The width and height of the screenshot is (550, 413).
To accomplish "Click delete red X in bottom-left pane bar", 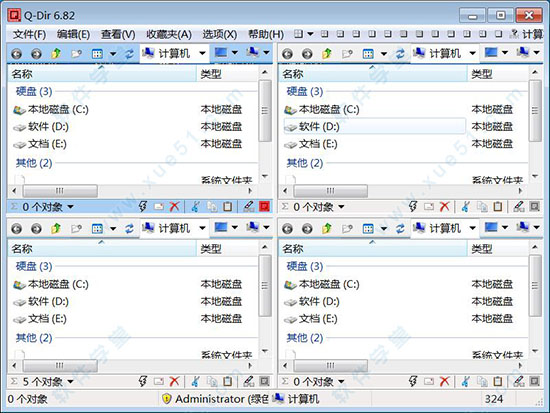I will [x=174, y=381].
